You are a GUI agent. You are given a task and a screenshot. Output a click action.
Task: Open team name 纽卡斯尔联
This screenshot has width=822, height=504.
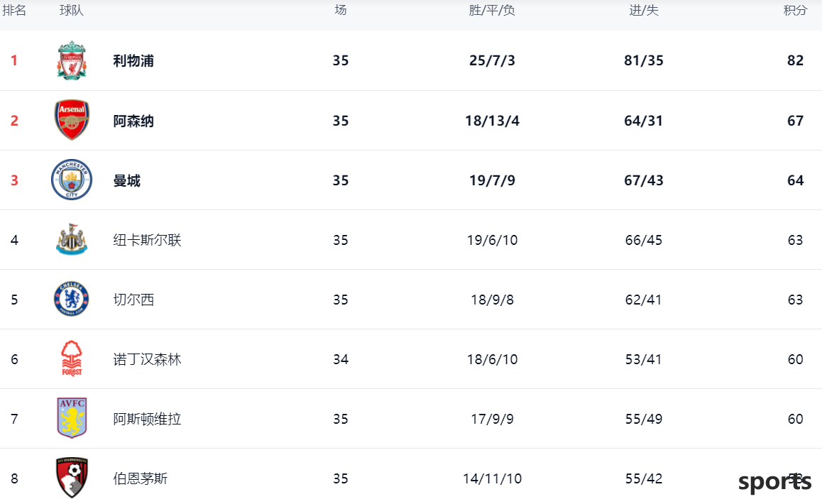point(148,240)
